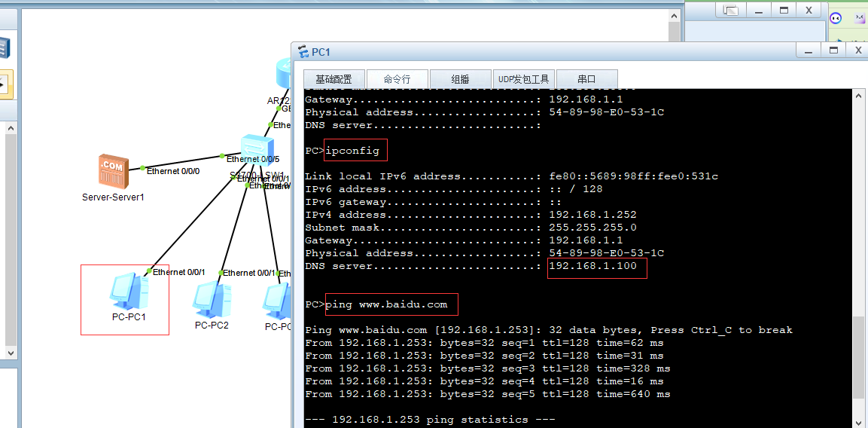Viewport: 868px width, 428px height.
Task: Click the IPv4 address 192.168.1.252 line
Action: tap(471, 215)
